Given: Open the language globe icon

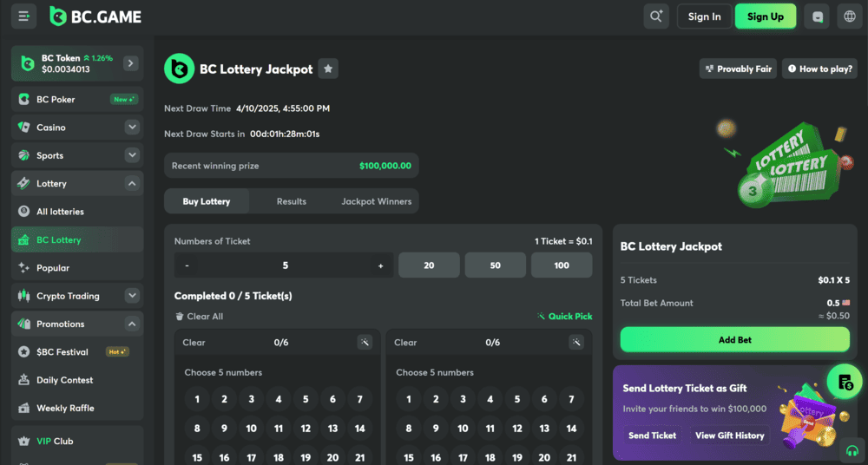Looking at the screenshot, I should tap(850, 16).
